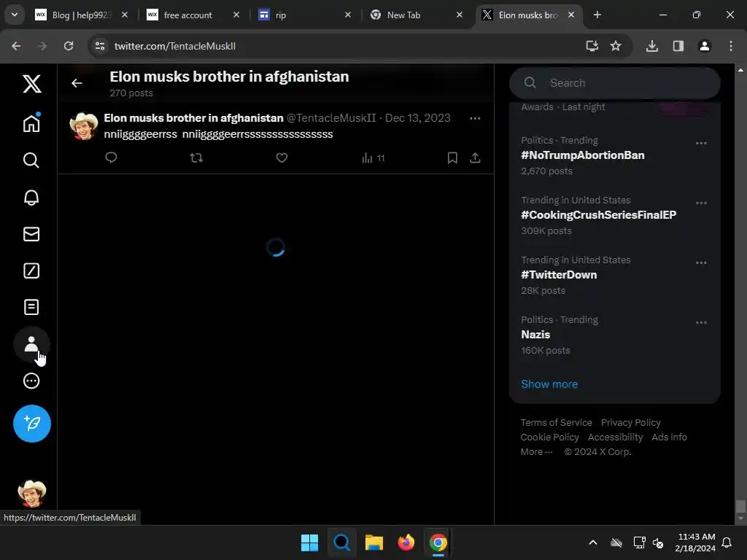Open @TentacleMuskII handle link in post
747x560 pixels.
(331, 118)
